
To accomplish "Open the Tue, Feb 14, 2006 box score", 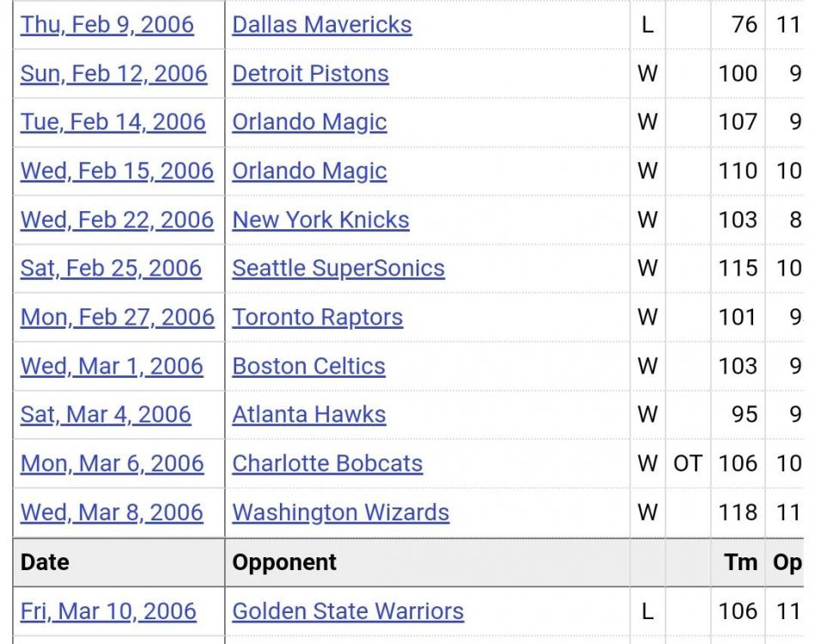I will [x=113, y=122].
